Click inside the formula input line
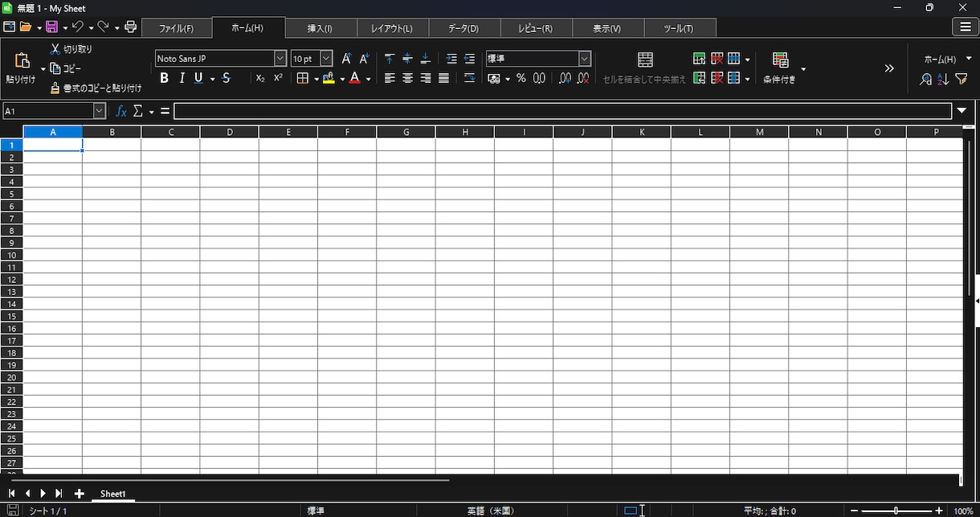The width and height of the screenshot is (980, 517). 562,111
